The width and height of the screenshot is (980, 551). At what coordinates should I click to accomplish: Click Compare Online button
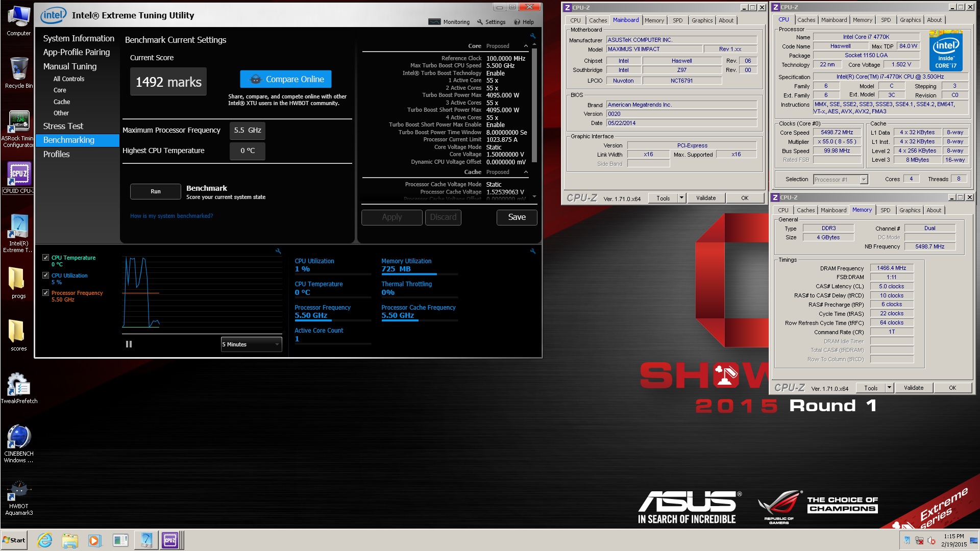286,79
